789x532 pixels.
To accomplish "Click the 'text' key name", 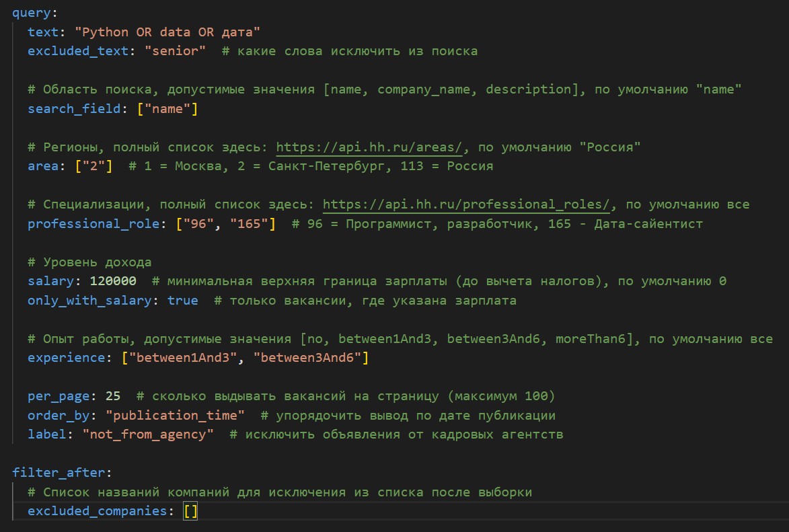I will (x=43, y=32).
